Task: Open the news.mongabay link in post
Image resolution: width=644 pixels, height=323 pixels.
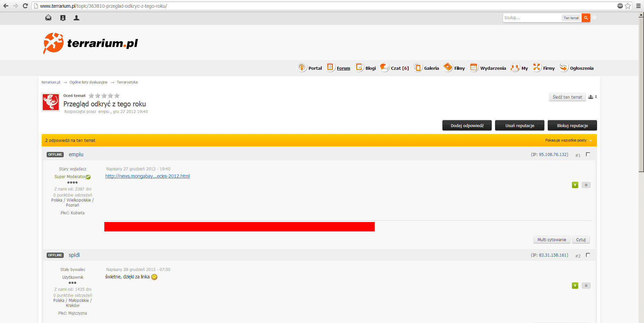Action: point(147,176)
